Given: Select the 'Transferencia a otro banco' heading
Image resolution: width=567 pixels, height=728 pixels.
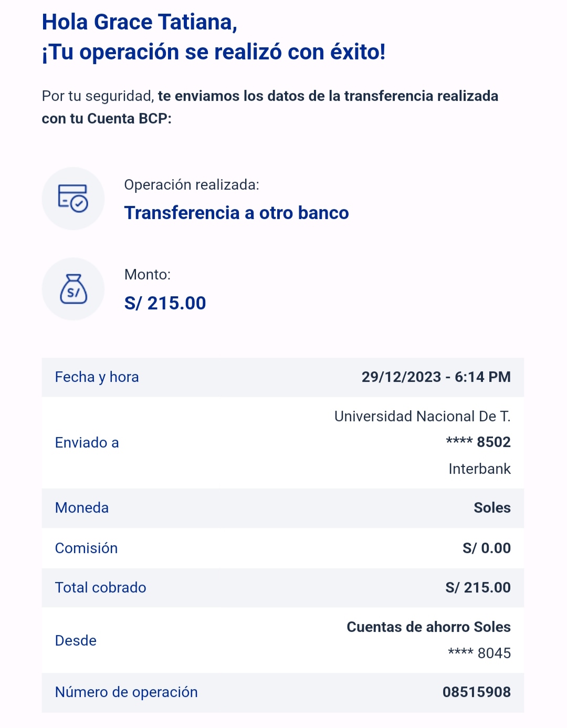Looking at the screenshot, I should pyautogui.click(x=236, y=213).
